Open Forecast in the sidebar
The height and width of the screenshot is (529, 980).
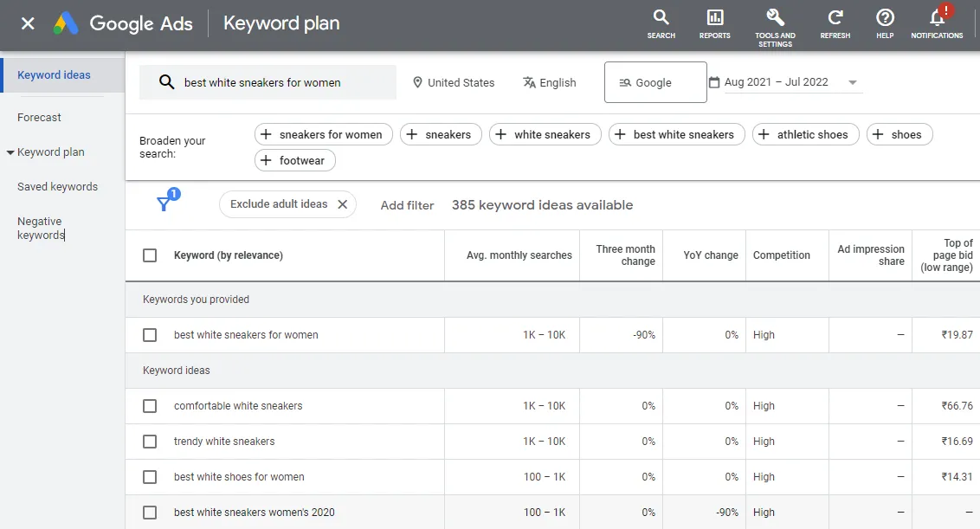click(39, 118)
